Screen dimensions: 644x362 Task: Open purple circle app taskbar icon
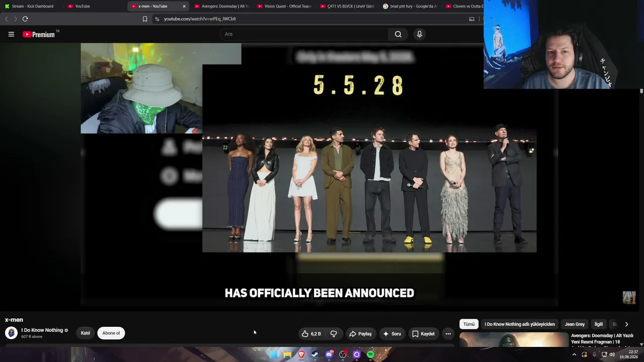click(x=357, y=354)
